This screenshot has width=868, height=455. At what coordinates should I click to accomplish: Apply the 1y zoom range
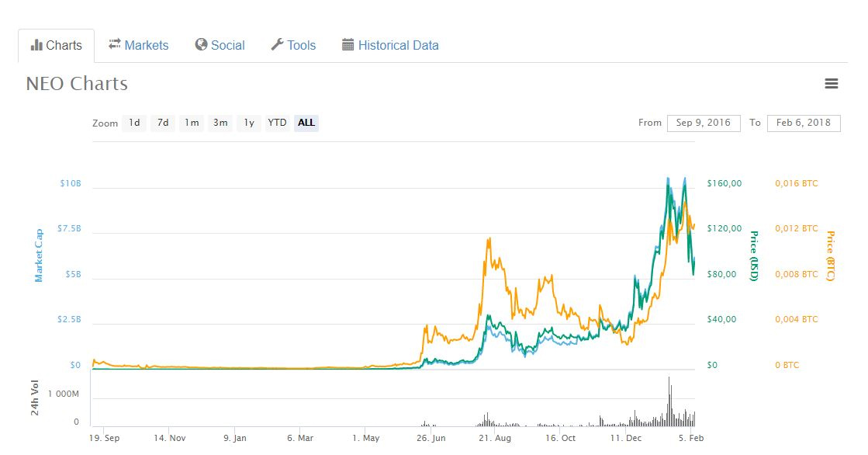(x=247, y=123)
